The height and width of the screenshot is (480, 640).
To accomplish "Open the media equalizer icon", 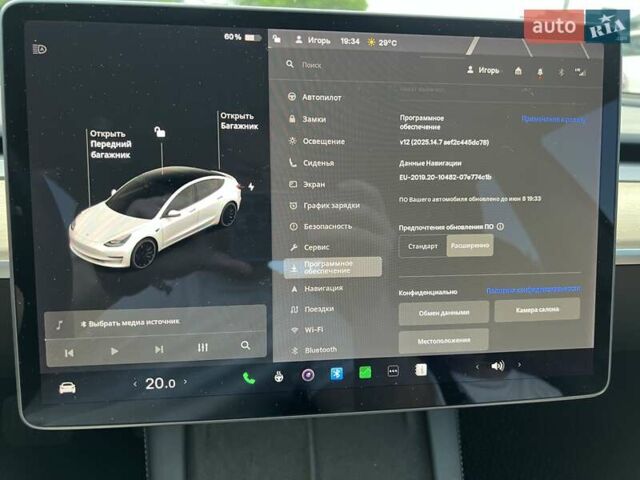I will [x=203, y=348].
